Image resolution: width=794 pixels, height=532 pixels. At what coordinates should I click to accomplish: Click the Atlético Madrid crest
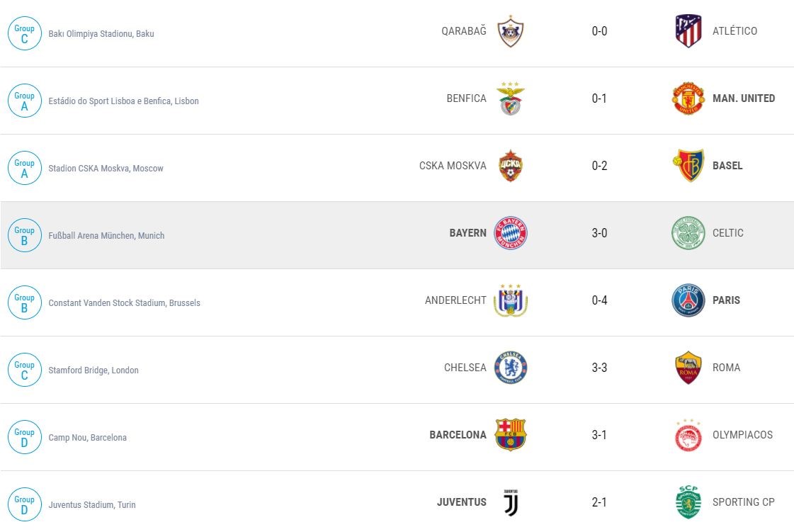point(688,31)
